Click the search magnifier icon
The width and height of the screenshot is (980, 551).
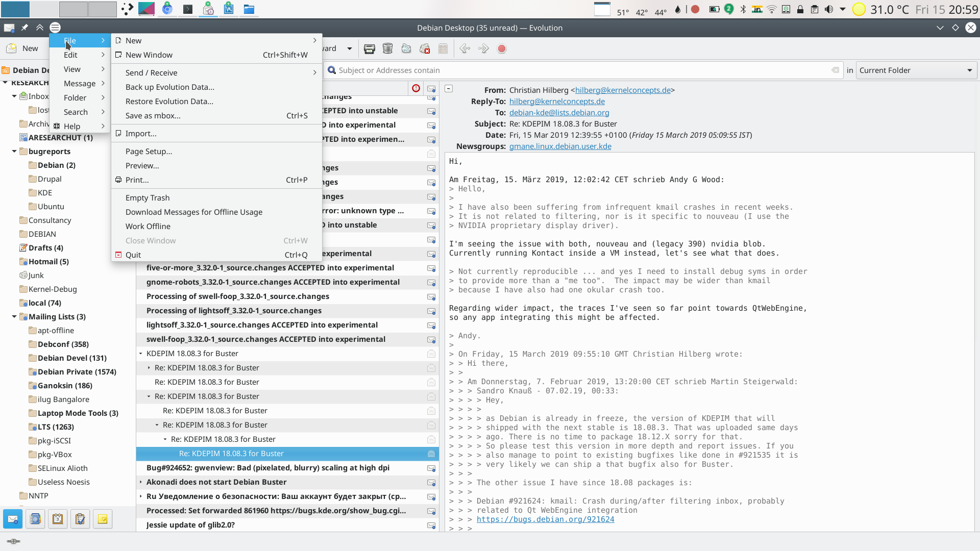pyautogui.click(x=332, y=70)
